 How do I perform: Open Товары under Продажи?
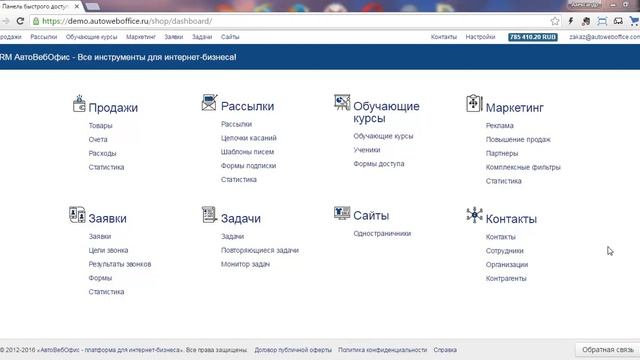(100, 126)
